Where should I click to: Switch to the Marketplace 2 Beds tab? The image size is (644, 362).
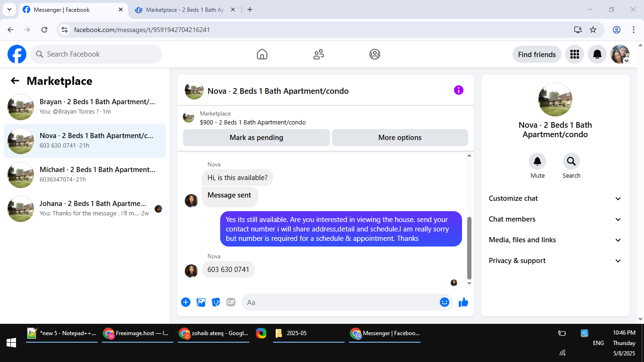[x=185, y=10]
